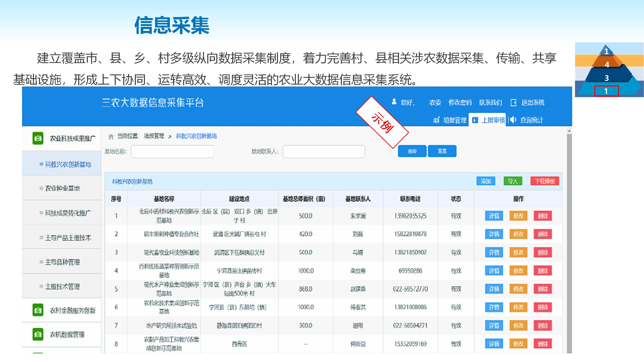Click green icon beside 农业科技成果推广
Image resolution: width=644 pixels, height=362 pixels.
coord(38,138)
